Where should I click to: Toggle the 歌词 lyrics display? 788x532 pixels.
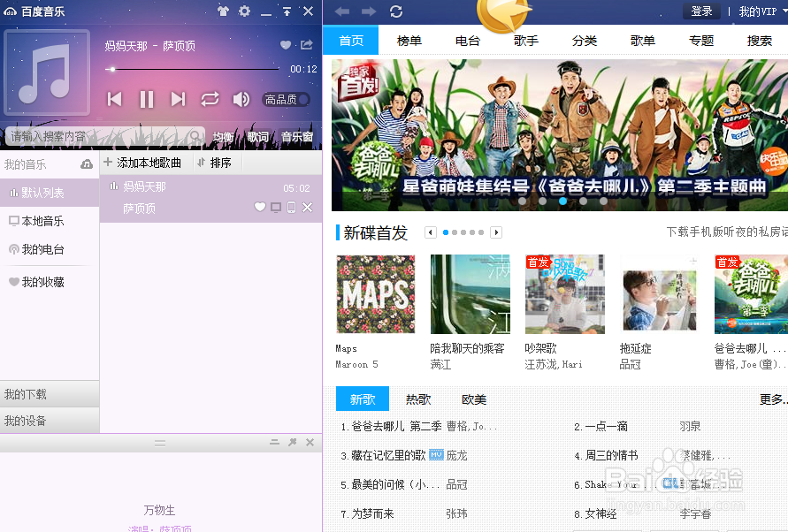[258, 137]
